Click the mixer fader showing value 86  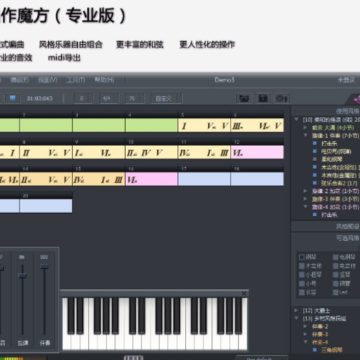[22, 275]
